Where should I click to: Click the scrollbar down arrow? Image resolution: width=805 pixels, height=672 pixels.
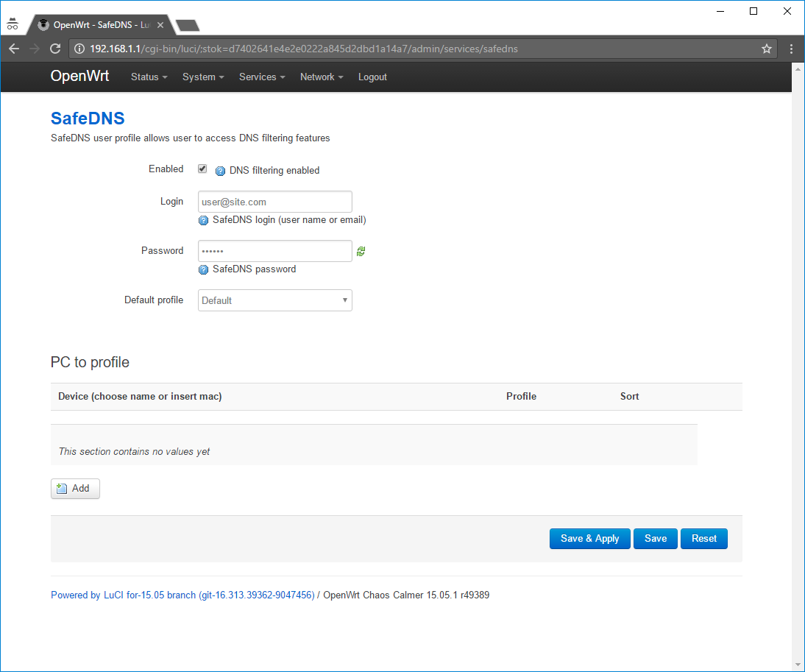[798, 665]
